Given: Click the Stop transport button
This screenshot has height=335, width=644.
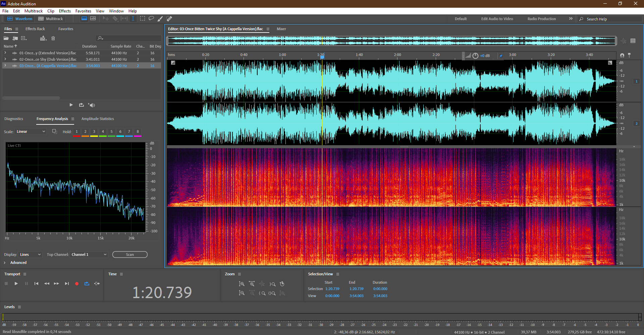Looking at the screenshot, I should point(6,284).
